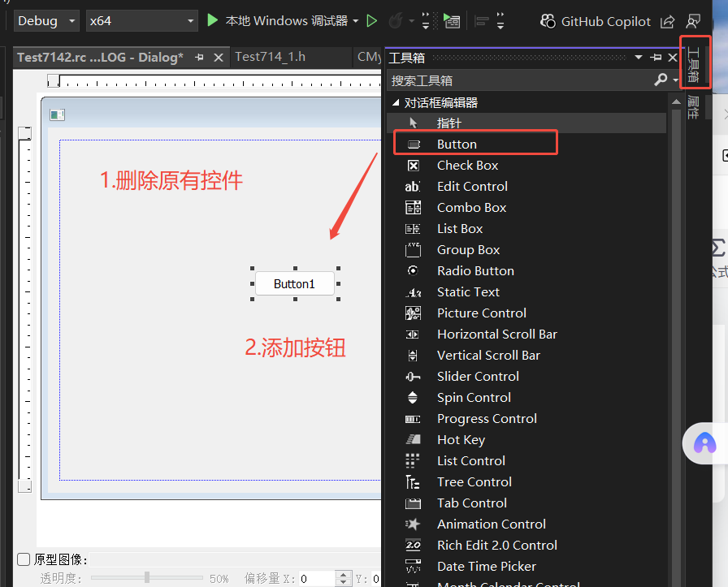Select the Slider Control item

click(526, 377)
